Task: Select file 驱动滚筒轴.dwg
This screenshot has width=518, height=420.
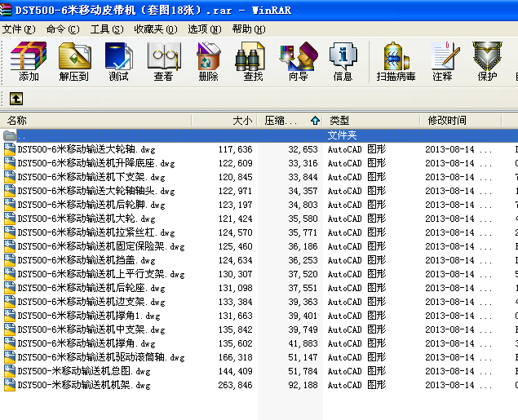Action: 101,357
